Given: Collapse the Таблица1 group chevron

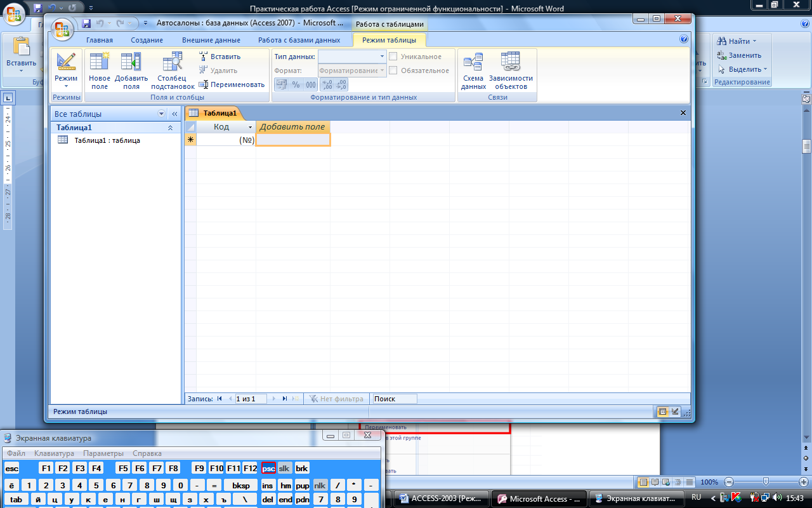Looking at the screenshot, I should click(x=170, y=128).
